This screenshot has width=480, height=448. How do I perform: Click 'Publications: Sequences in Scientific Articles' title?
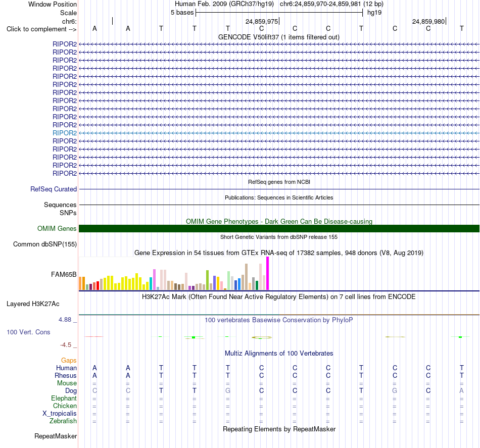point(279,197)
